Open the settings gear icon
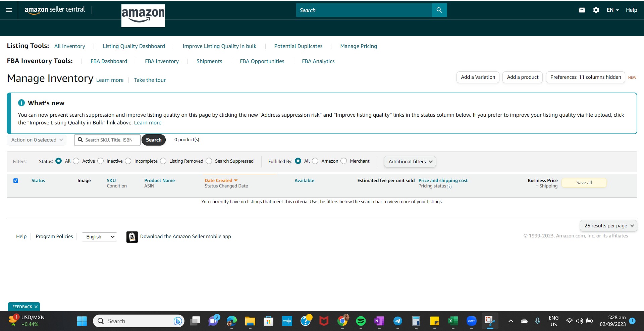644x331 pixels. click(596, 10)
